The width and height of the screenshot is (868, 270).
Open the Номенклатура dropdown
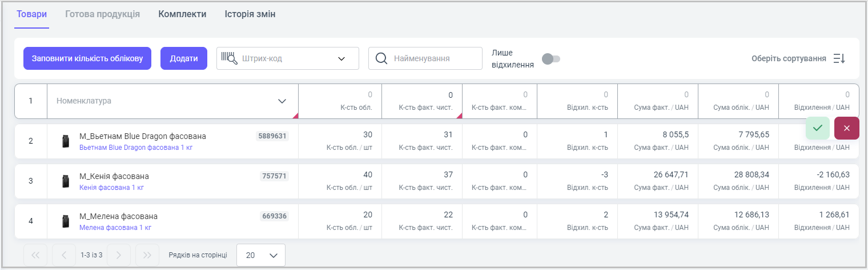282,101
